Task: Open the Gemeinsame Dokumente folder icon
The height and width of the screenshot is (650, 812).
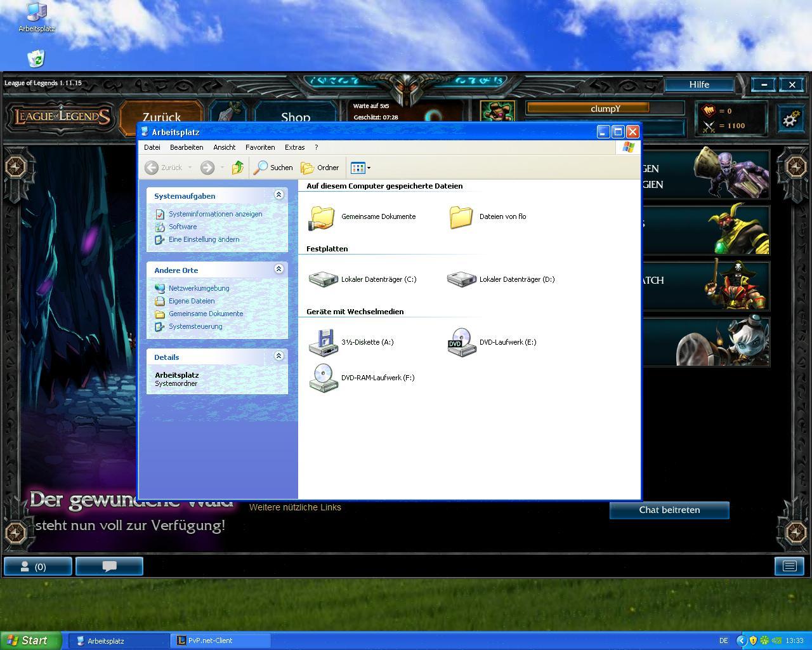Action: pos(322,216)
